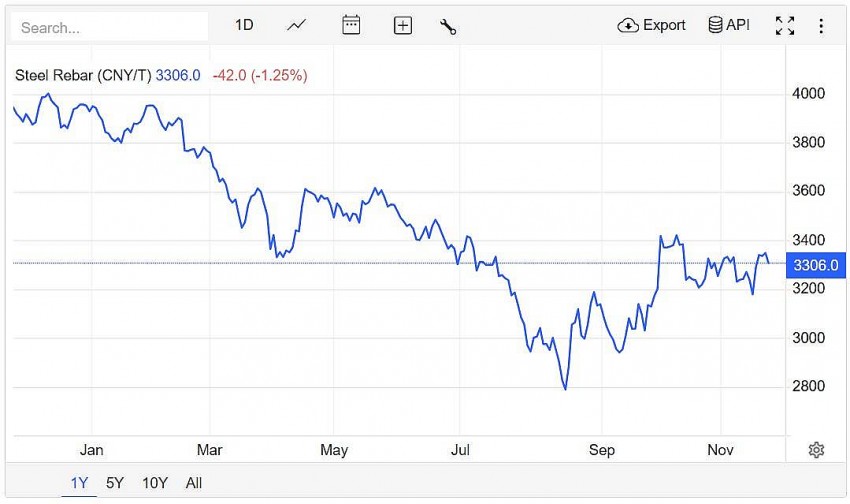Open the wrench tools icon
Image resolution: width=850 pixels, height=504 pixels.
(x=448, y=26)
